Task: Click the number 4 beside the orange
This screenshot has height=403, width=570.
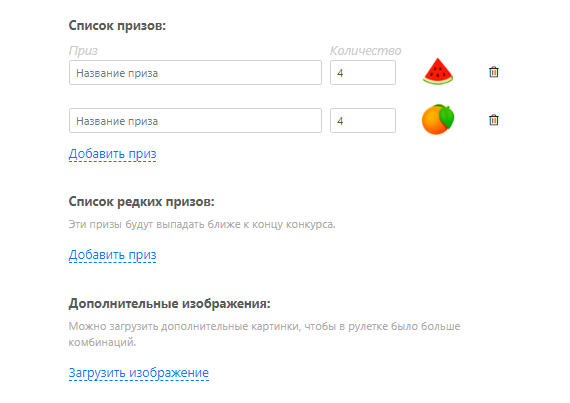Action: 340,121
